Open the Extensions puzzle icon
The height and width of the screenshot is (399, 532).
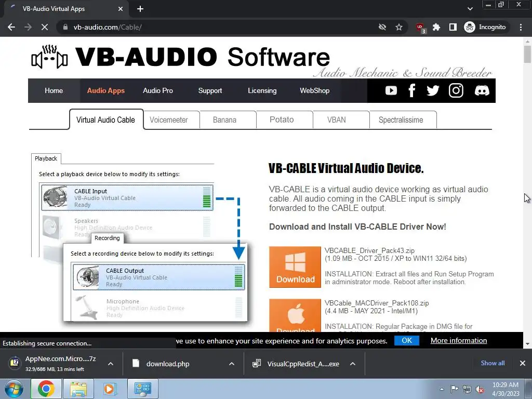click(436, 27)
